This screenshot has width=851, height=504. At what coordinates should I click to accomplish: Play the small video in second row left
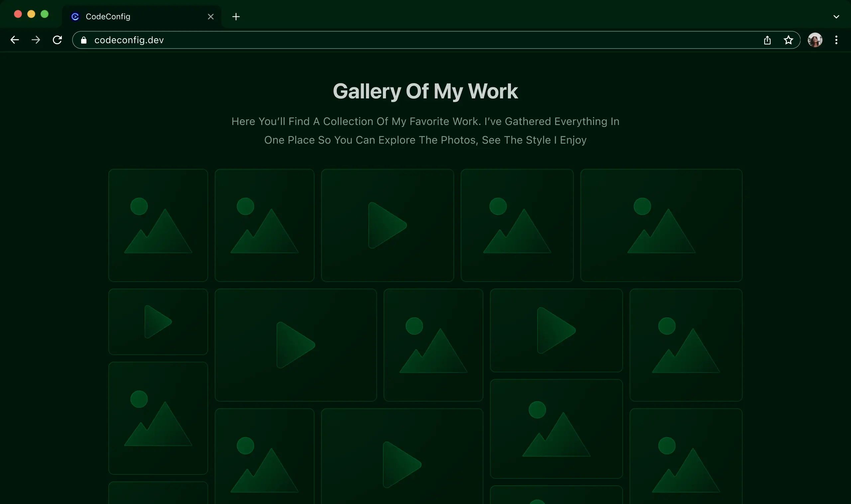(x=158, y=321)
